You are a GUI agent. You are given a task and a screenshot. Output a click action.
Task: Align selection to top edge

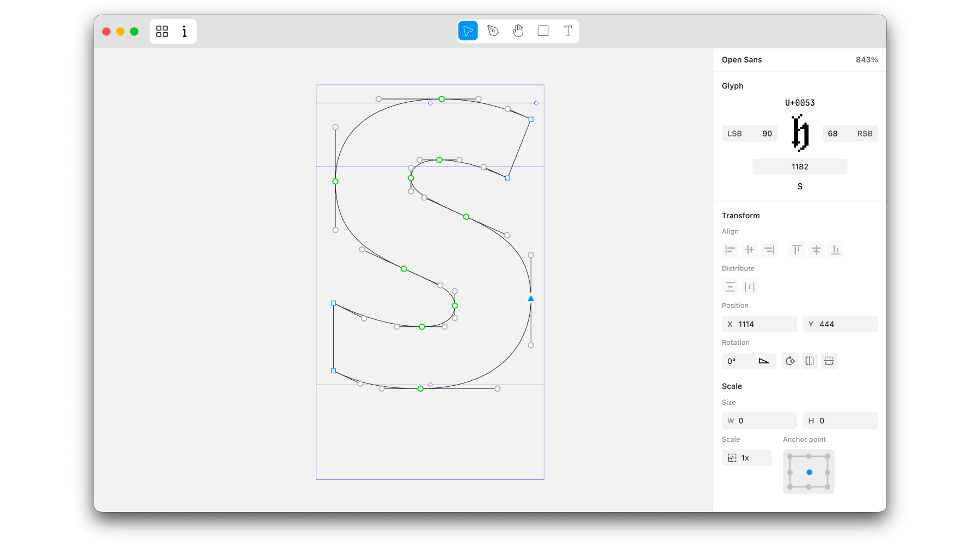797,250
